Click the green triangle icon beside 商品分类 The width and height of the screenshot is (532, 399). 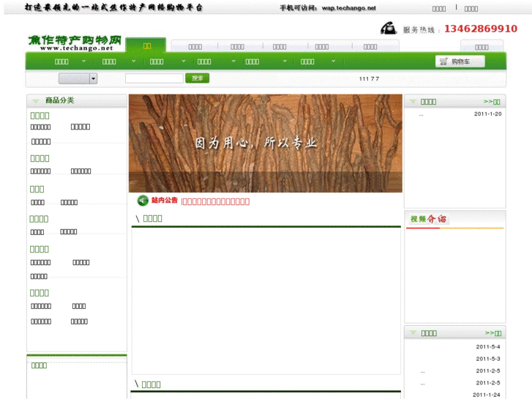(x=36, y=100)
